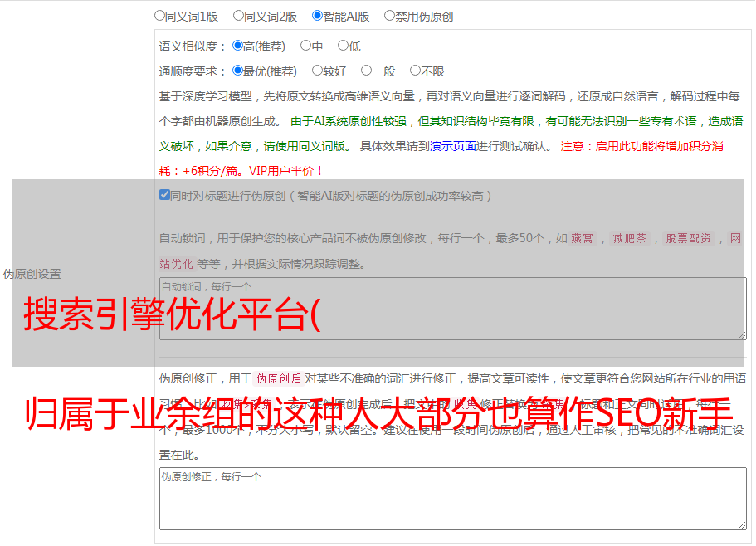Choose the 智能AI版 radio option
Screen dimensions: 756x546
tap(317, 16)
